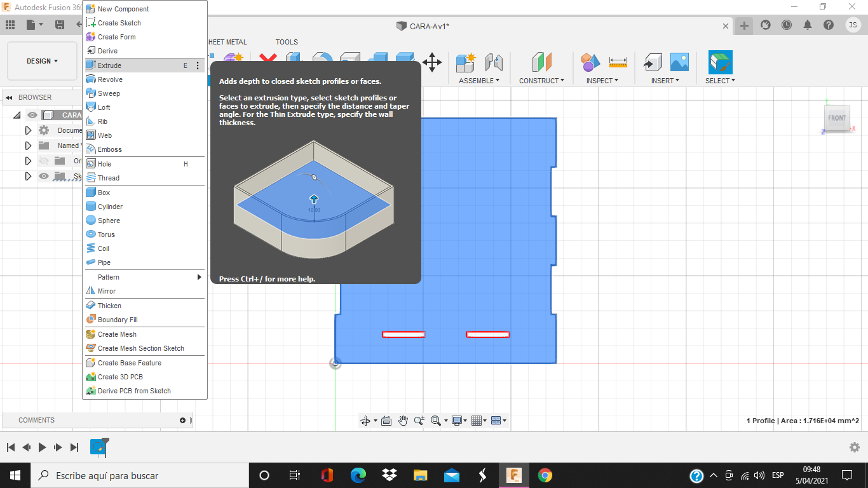Click the Insert Derive icon
The width and height of the screenshot is (868, 488).
(652, 62)
